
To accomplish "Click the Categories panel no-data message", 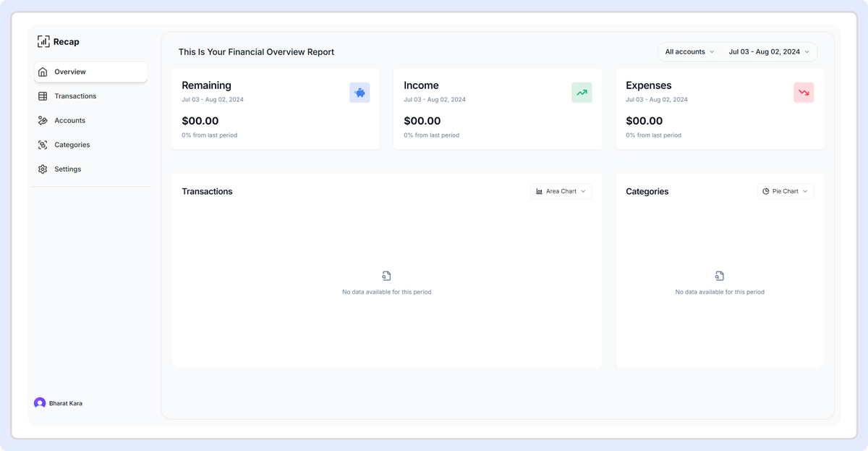I will tap(720, 292).
